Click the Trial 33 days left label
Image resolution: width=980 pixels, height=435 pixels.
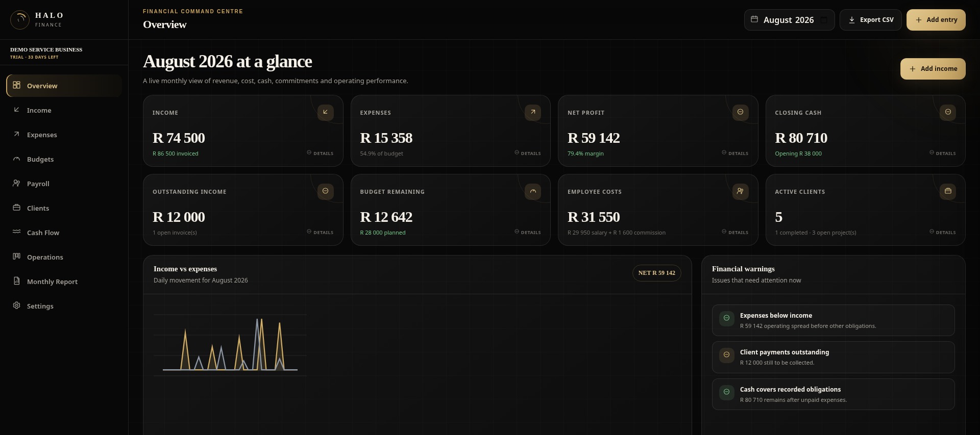[34, 57]
